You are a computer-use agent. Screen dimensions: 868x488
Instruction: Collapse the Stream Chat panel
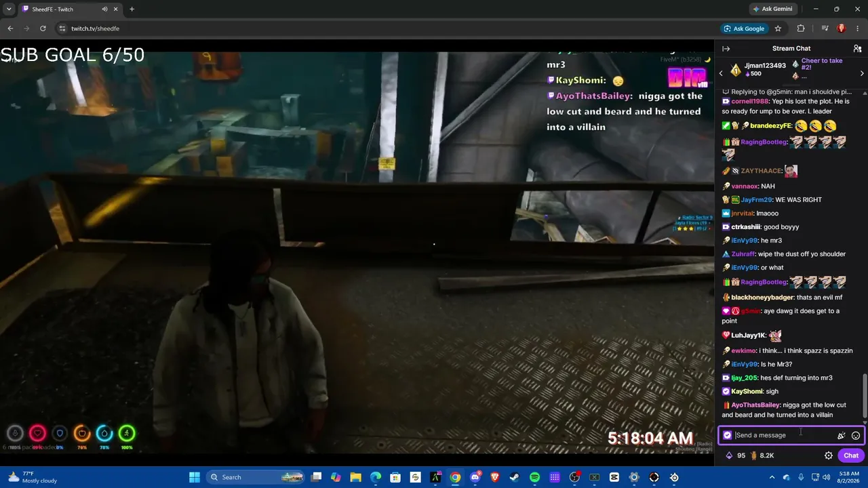click(x=726, y=49)
